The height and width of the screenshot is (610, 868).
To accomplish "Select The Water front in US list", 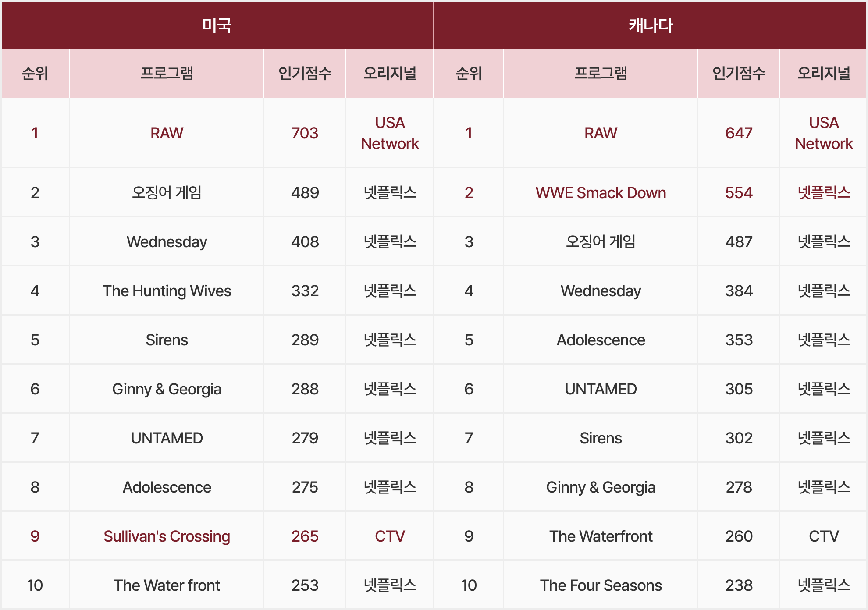I will coord(167,585).
